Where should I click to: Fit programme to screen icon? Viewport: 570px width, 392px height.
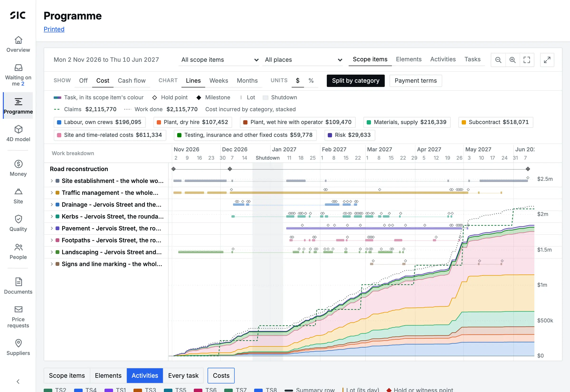coord(527,60)
